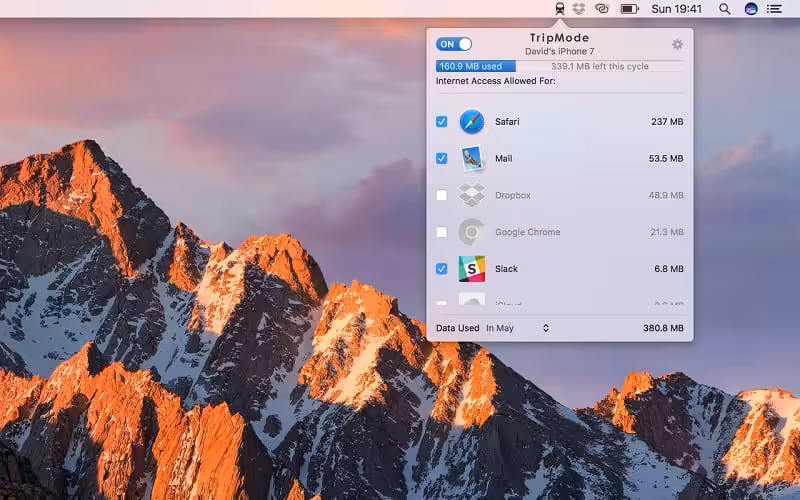800x500 pixels.
Task: Turn off the TripMode ON switch
Action: pyautogui.click(x=454, y=44)
